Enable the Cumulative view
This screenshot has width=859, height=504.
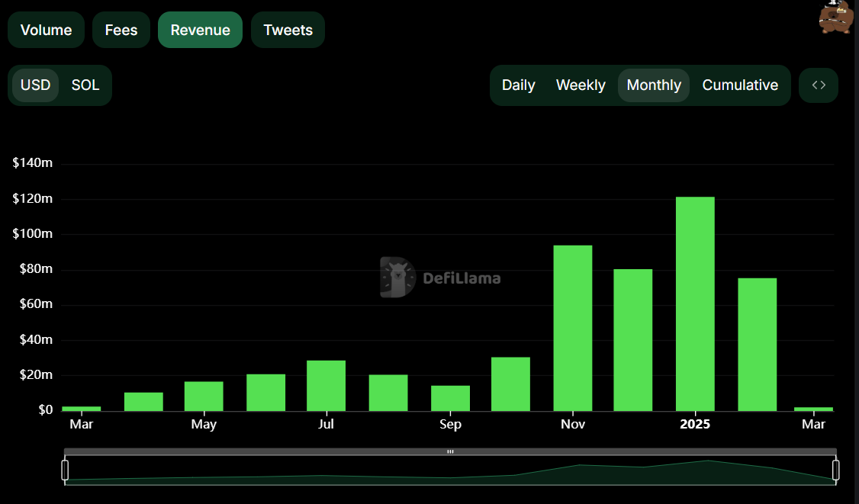[x=740, y=85]
